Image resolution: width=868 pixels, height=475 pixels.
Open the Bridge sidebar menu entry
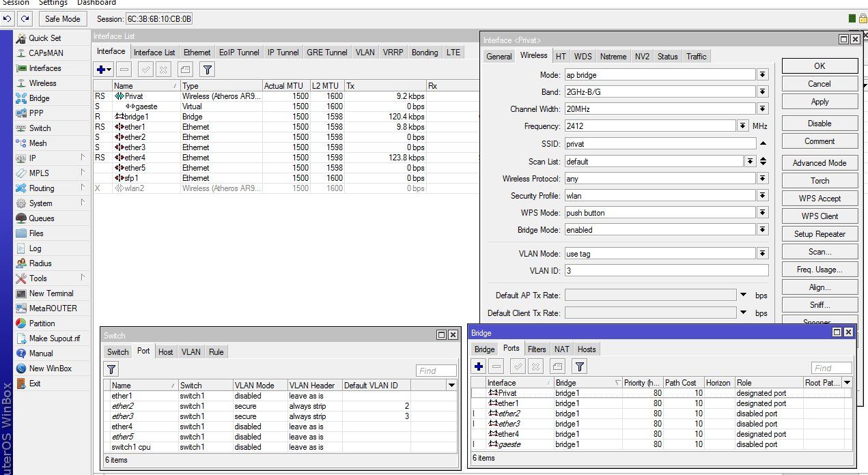pos(39,98)
